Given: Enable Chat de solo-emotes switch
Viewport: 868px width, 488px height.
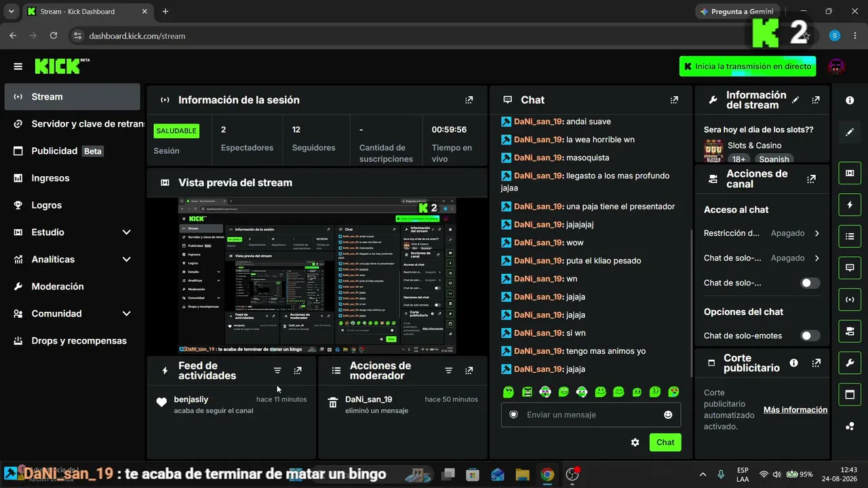Looking at the screenshot, I should (810, 335).
